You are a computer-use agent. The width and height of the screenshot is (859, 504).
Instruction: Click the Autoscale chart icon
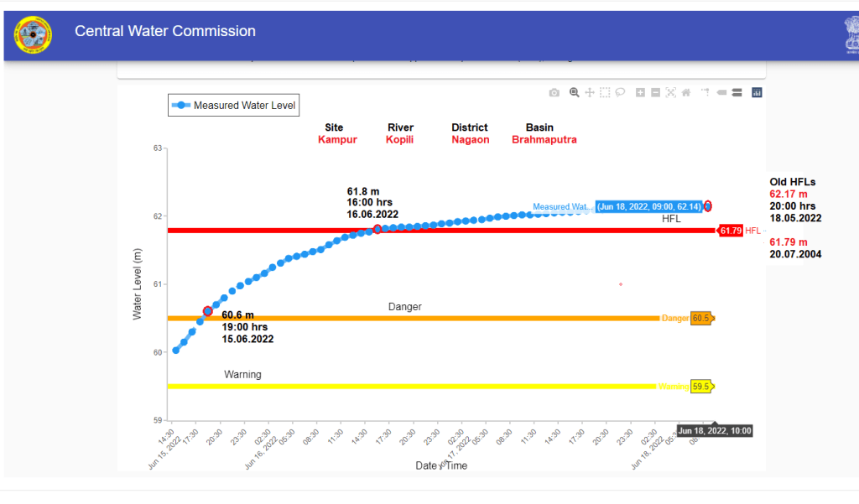670,93
